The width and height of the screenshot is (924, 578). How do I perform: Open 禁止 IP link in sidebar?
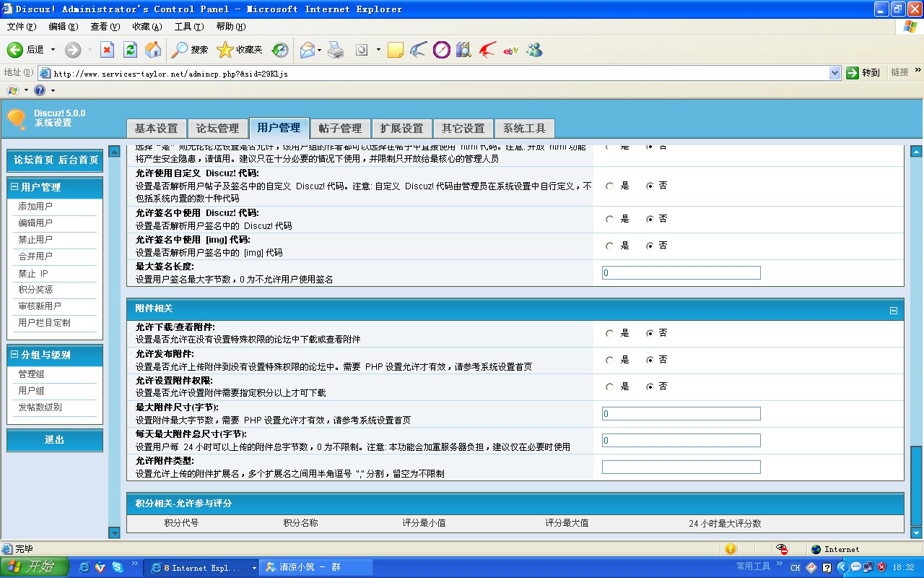pos(33,273)
